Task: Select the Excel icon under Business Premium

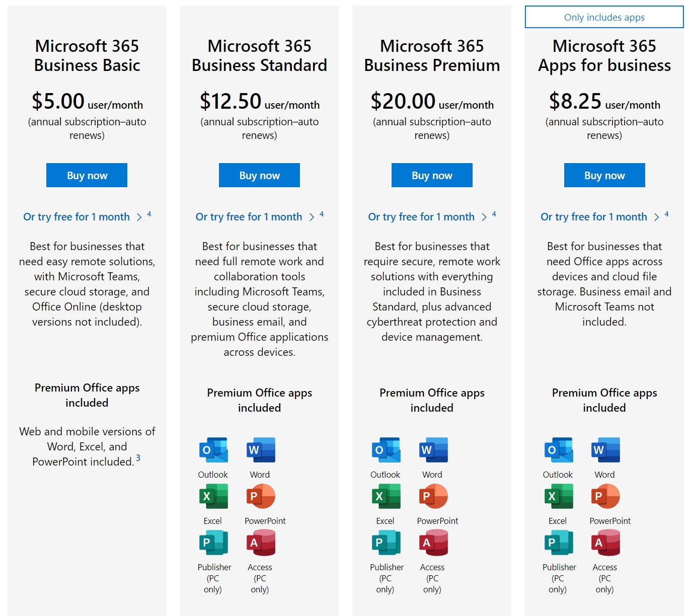Action: point(386,496)
